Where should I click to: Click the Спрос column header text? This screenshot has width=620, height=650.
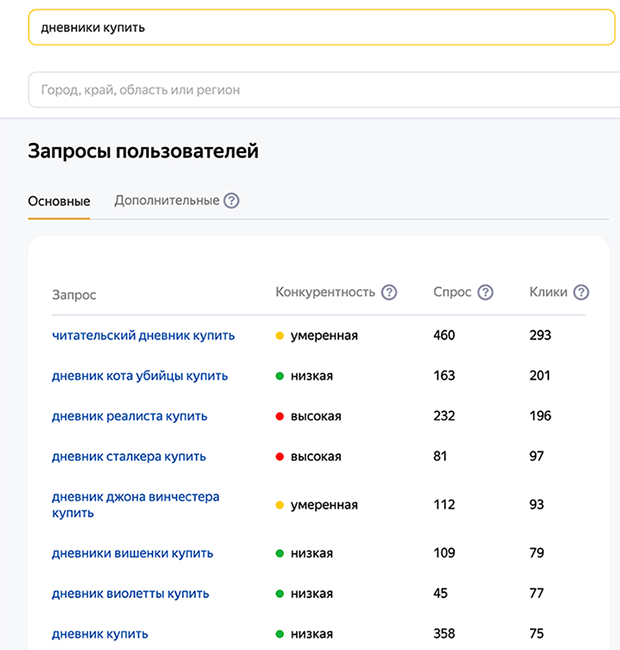(x=452, y=293)
